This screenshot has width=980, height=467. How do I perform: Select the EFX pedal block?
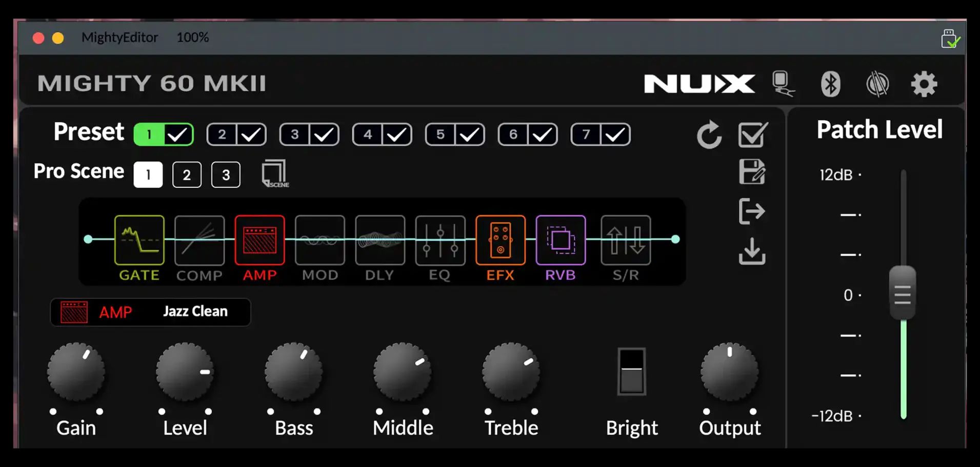pyautogui.click(x=500, y=240)
